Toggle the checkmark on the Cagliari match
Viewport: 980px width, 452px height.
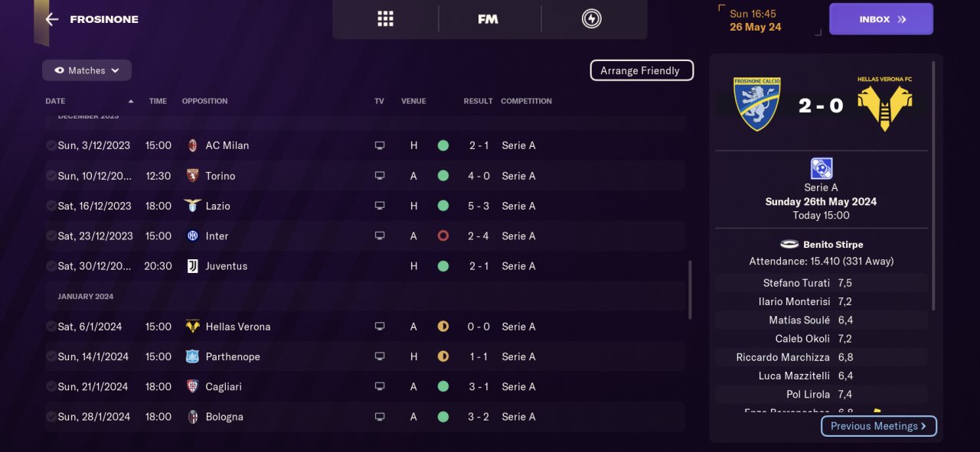coord(51,387)
